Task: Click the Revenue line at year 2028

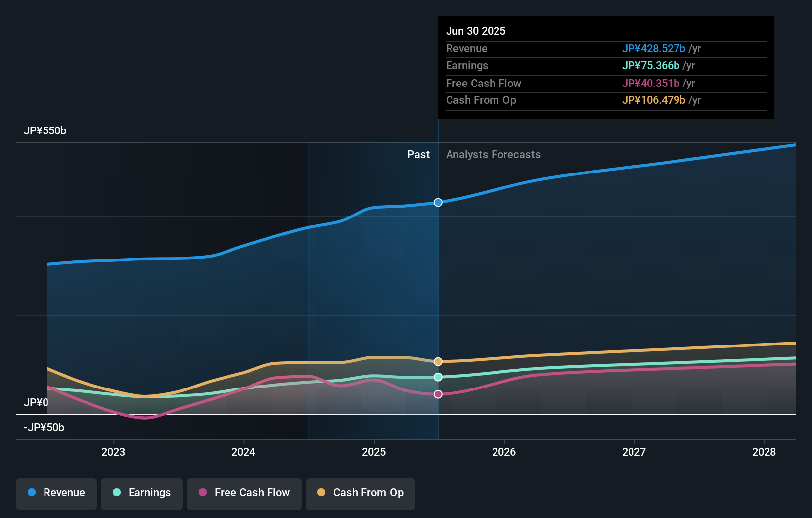Action: click(x=764, y=149)
